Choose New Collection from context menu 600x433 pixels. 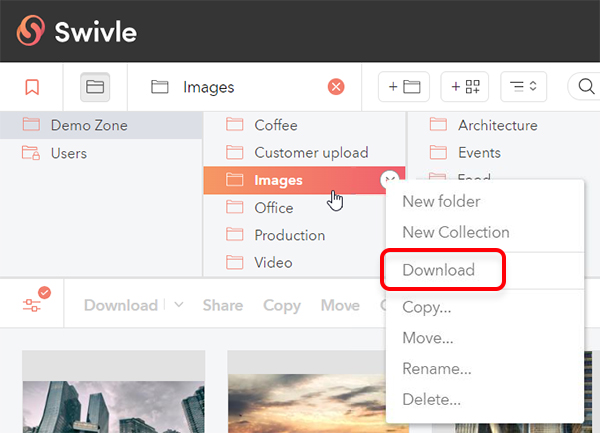[x=485, y=232]
